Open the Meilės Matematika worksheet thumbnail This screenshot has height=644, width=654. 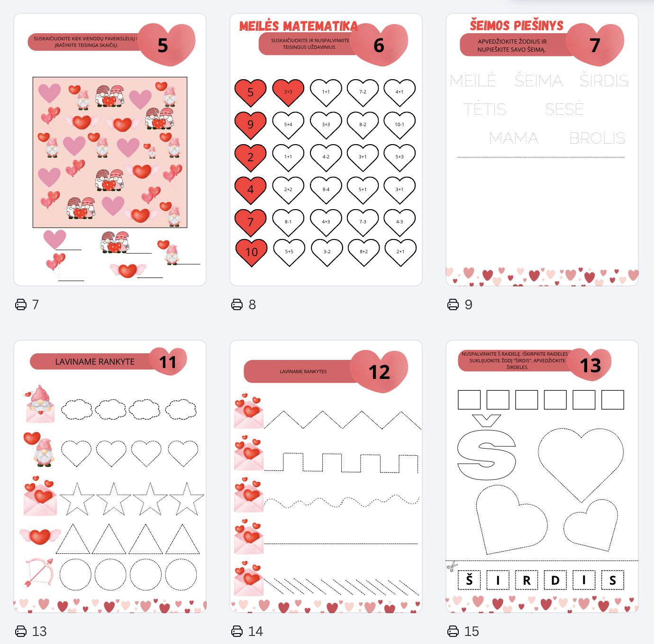coord(326,149)
